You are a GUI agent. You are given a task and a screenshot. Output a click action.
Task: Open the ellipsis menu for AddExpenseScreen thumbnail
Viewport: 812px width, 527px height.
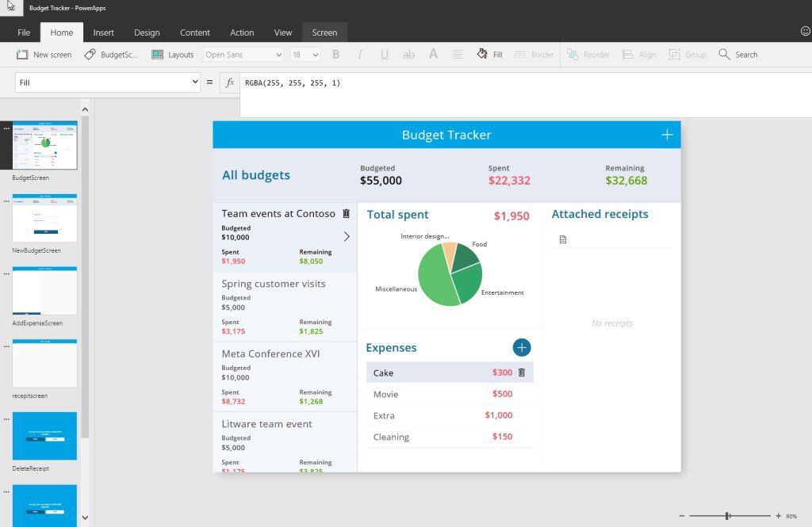click(6, 274)
